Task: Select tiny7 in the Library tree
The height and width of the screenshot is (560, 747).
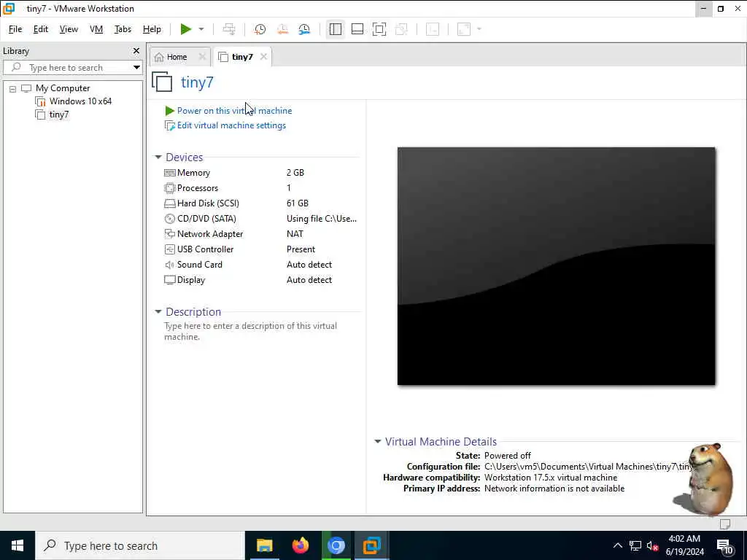Action: pos(58,114)
